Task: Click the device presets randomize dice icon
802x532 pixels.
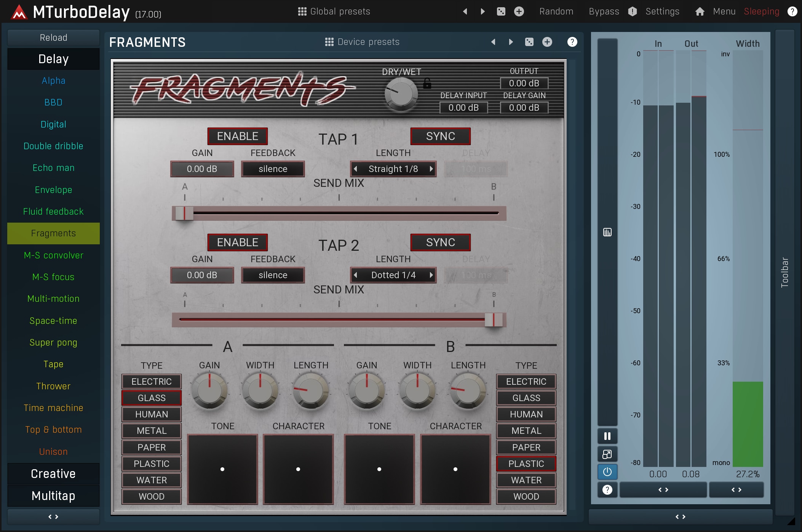Action: coord(529,42)
